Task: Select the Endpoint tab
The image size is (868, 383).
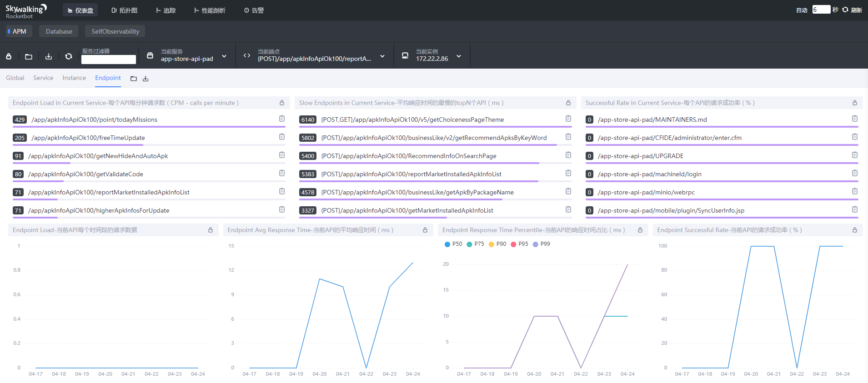Action: [108, 78]
